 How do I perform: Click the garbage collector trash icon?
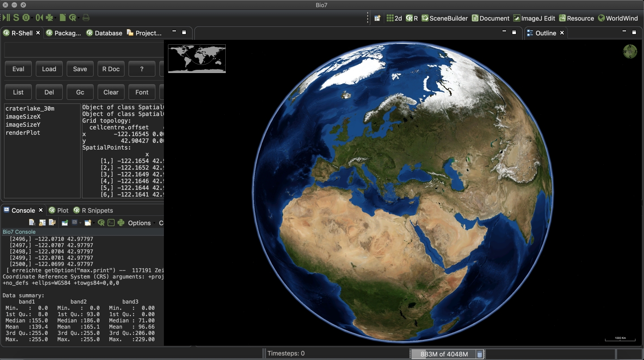(480, 354)
